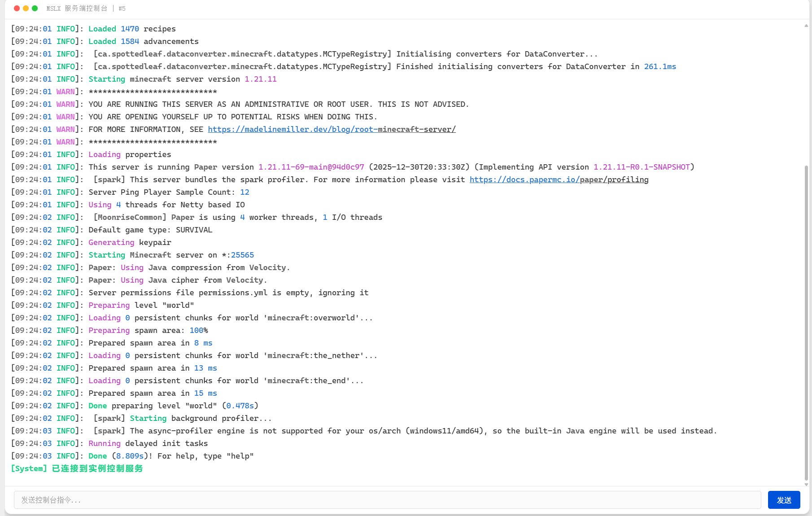Click the green maximize window button
The width and height of the screenshot is (812, 516).
point(35,9)
